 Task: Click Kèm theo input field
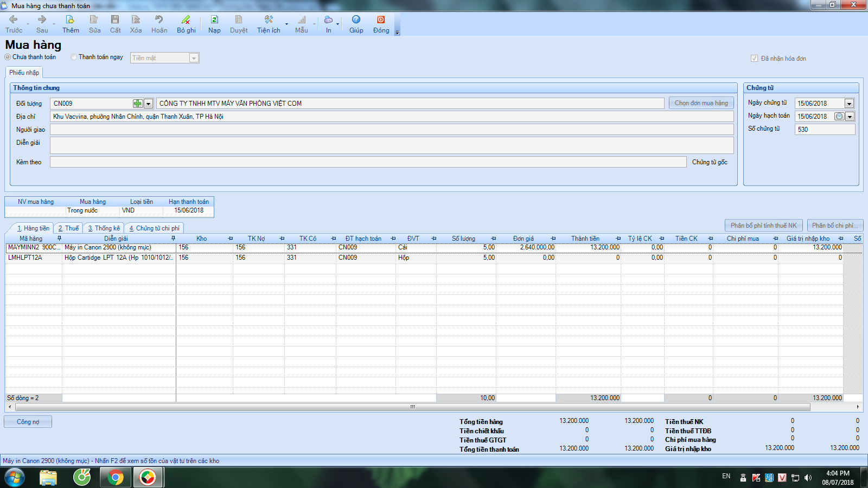click(x=368, y=162)
